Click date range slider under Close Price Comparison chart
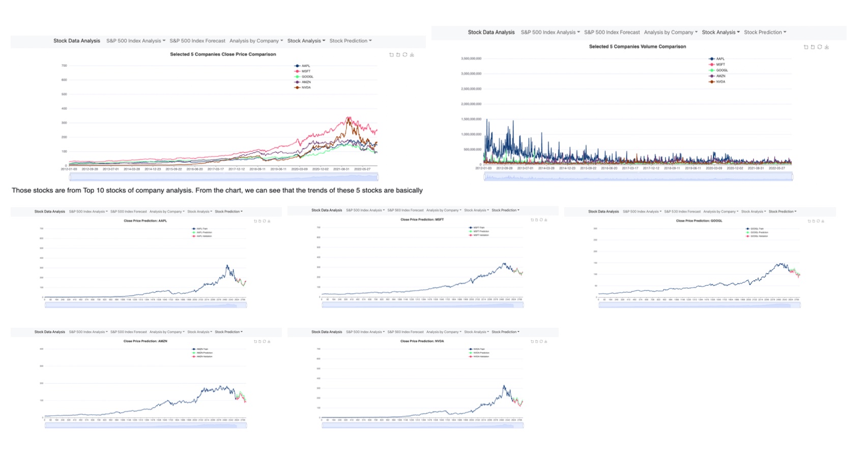Screen dimensions: 868x455 224,177
